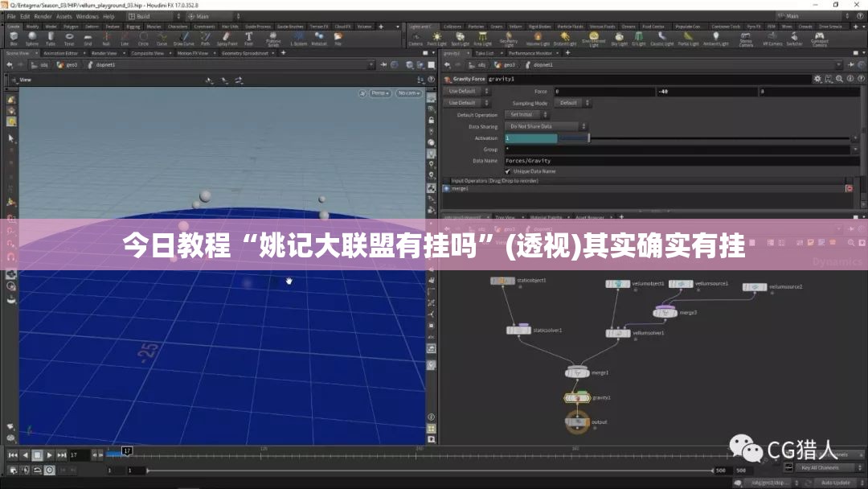Click the current frame number field
This screenshot has height=489, width=868.
click(x=79, y=455)
